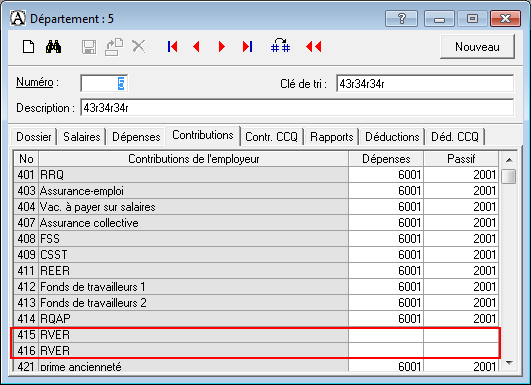
Task: Select the Assurance-emploi row
Action: (x=256, y=191)
